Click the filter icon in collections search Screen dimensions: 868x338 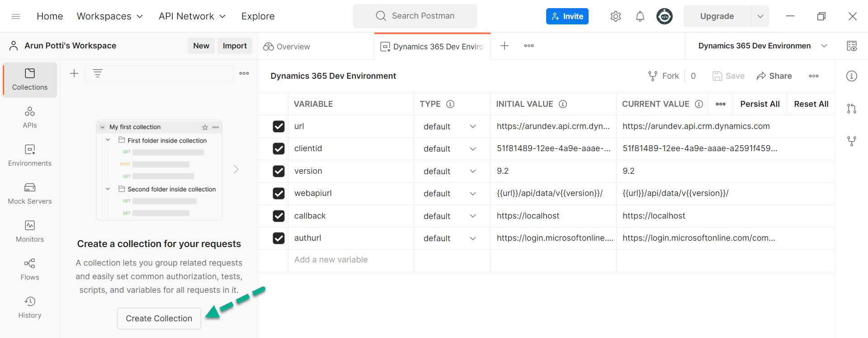click(x=98, y=73)
